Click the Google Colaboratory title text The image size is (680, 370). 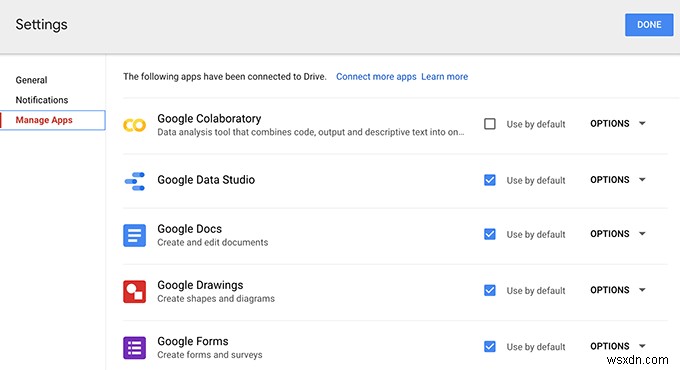pos(209,118)
